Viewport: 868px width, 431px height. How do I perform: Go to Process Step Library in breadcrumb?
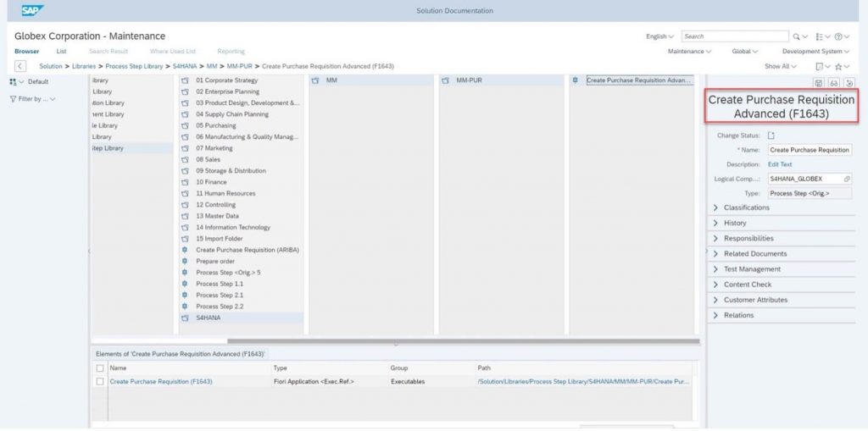point(134,66)
